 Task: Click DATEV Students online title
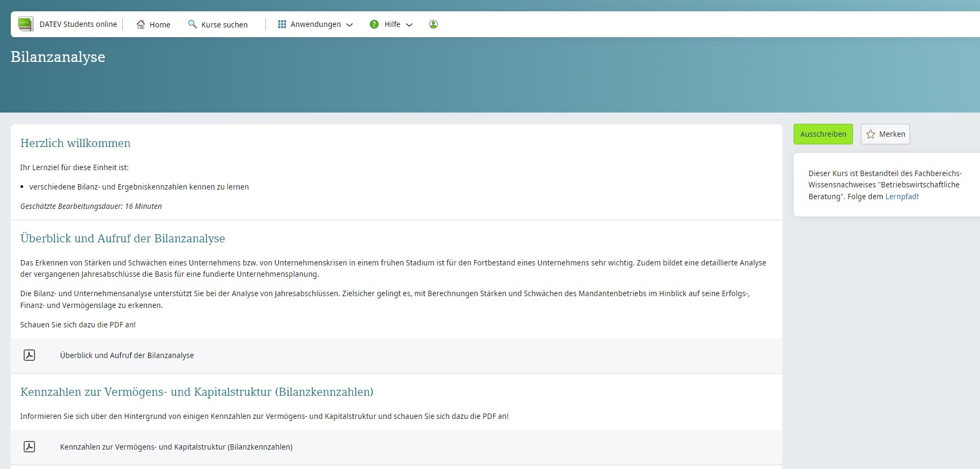click(x=78, y=24)
